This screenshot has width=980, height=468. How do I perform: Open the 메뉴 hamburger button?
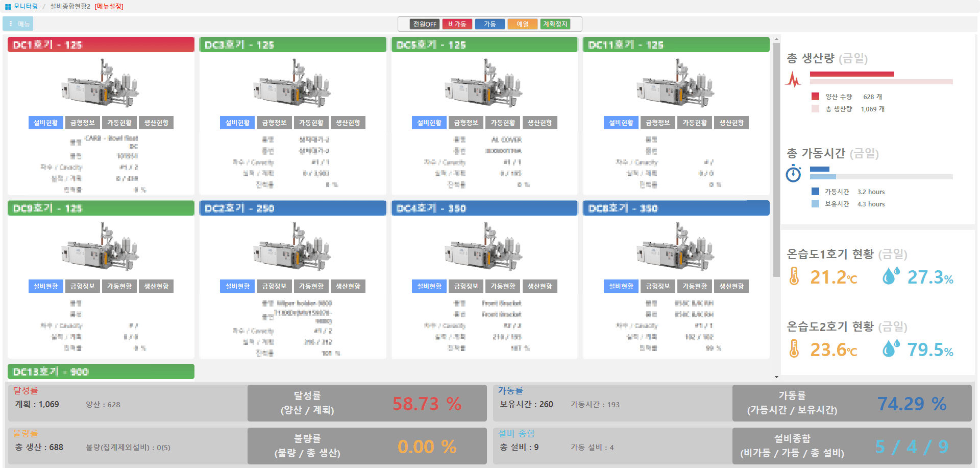(x=17, y=23)
